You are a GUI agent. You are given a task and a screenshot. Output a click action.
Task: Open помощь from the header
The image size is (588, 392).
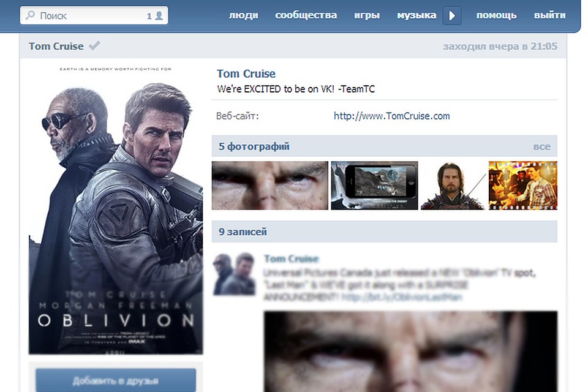point(497,15)
